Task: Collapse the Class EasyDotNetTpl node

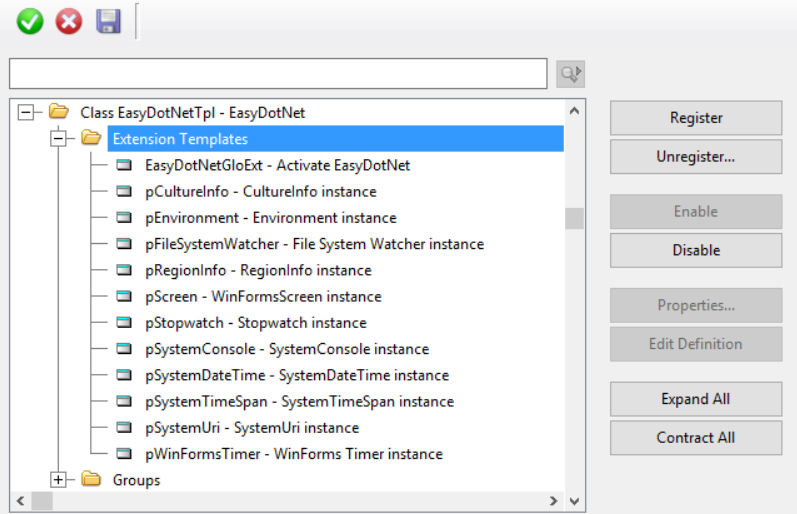Action: click(x=25, y=112)
